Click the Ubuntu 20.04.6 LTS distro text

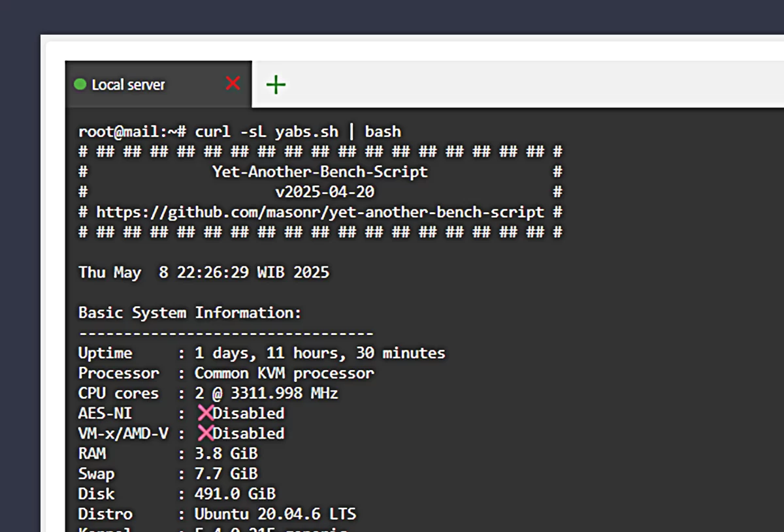[275, 514]
